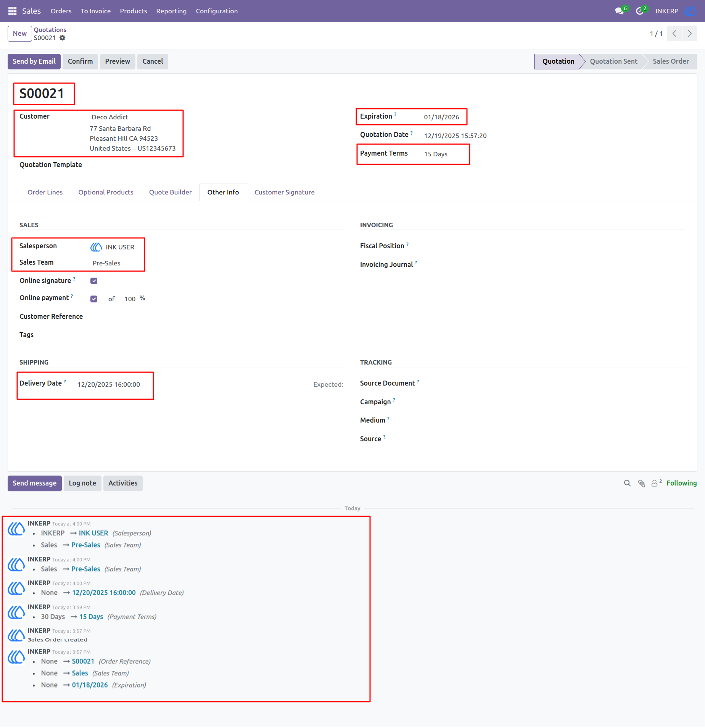This screenshot has width=705, height=728.
Task: Go to previous record arrow
Action: (x=674, y=34)
